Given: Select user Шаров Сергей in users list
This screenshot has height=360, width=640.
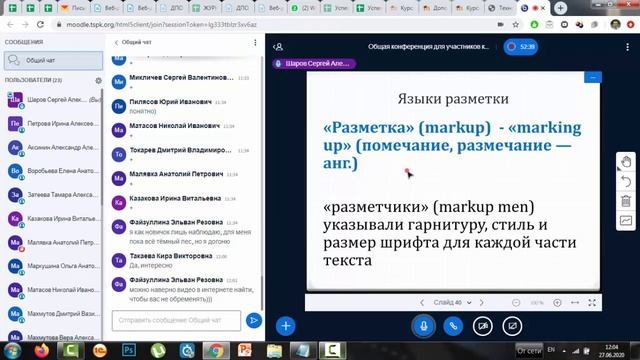Looking at the screenshot, I should (53, 100).
